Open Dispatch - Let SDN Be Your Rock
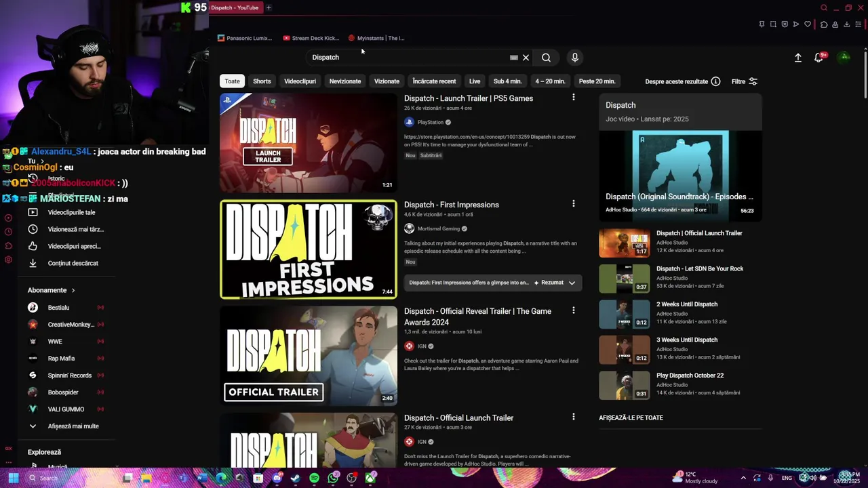868x488 pixels. click(700, 269)
